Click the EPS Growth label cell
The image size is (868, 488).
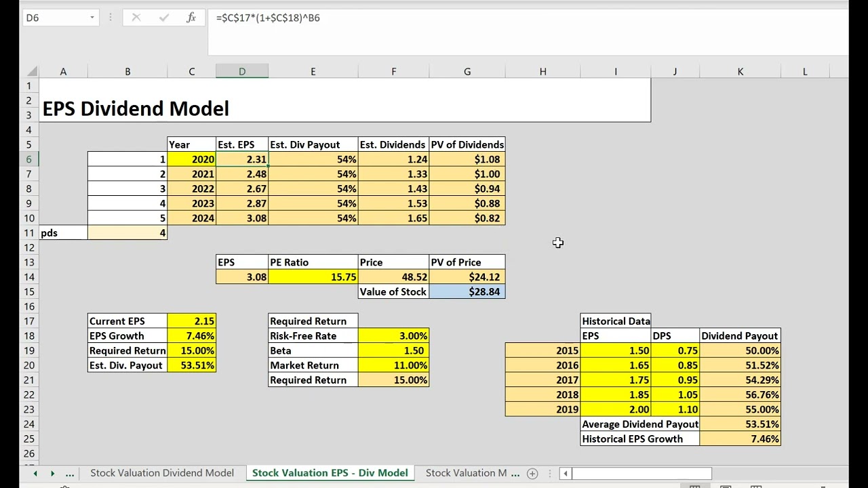click(x=127, y=336)
